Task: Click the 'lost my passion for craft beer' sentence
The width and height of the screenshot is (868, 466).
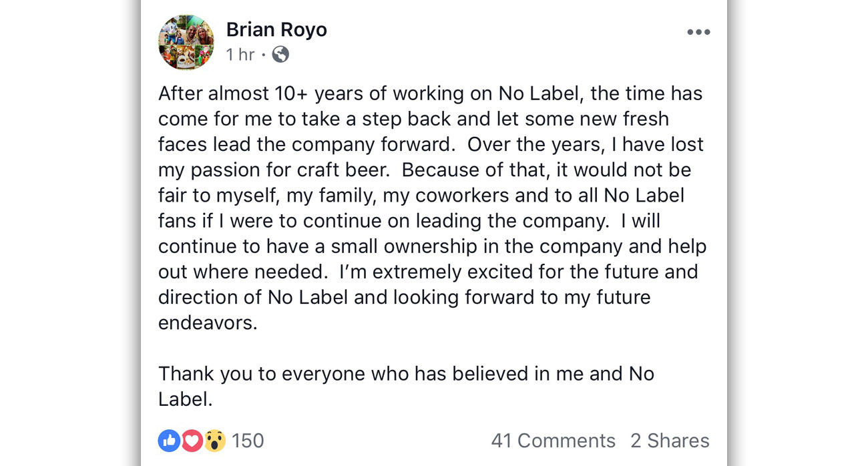Action: click(274, 170)
